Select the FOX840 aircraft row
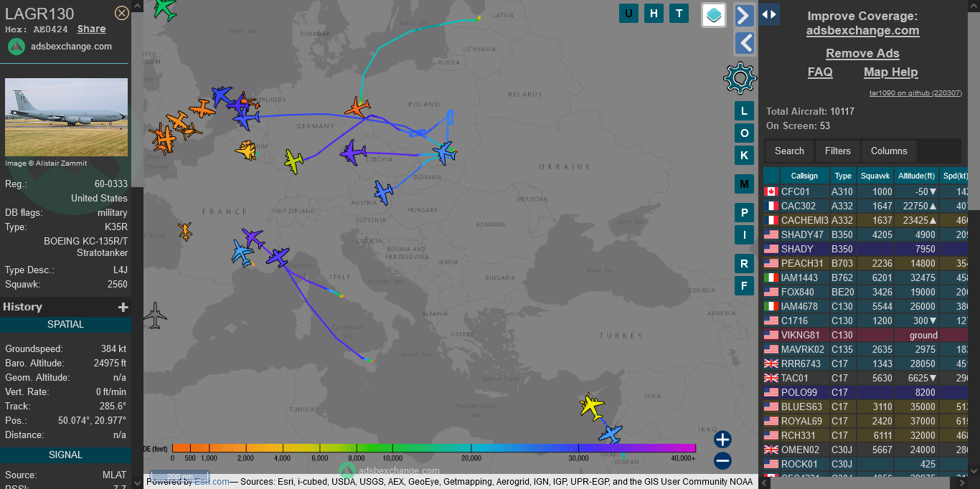 point(866,292)
